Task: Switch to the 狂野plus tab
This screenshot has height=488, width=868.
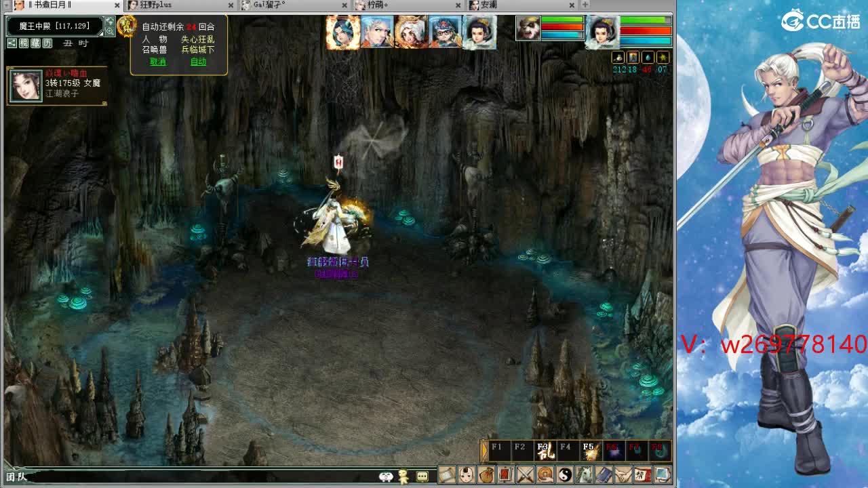Action: (x=155, y=5)
